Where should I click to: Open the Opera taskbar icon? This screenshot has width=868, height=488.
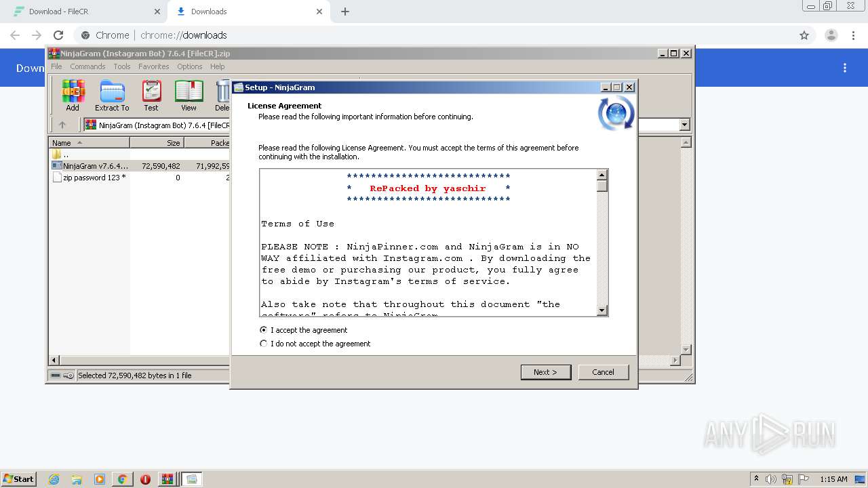(x=145, y=479)
